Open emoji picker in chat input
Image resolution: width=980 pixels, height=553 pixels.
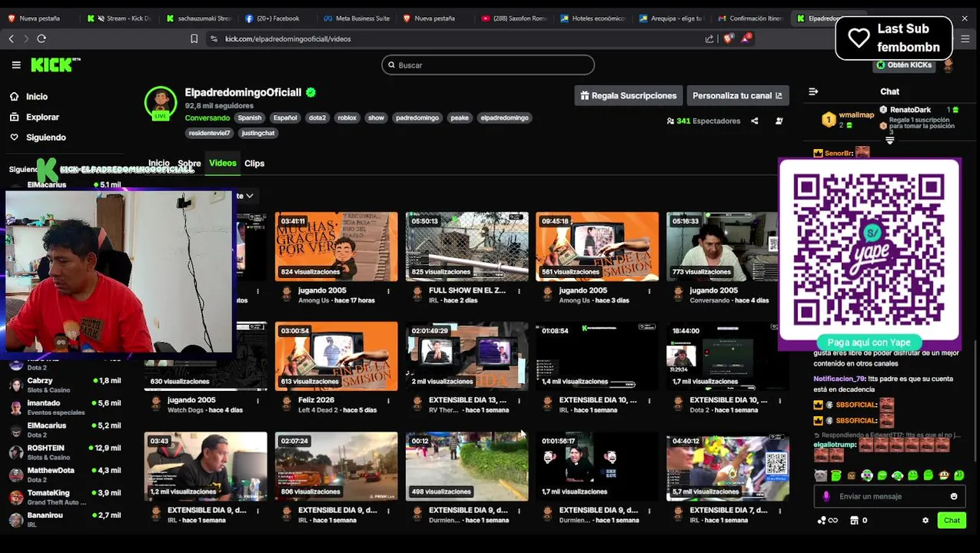954,497
